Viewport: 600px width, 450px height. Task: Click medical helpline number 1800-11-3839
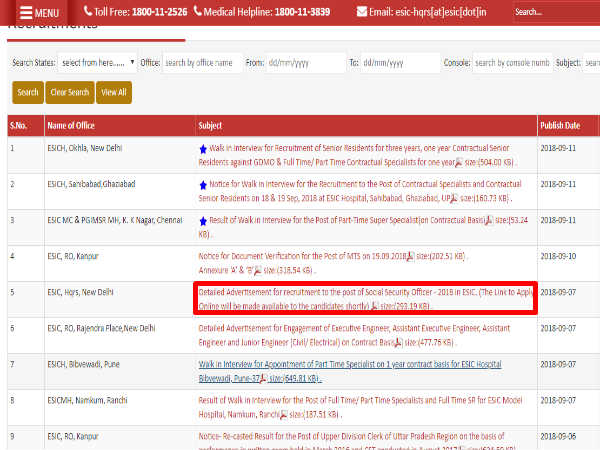coord(302,12)
